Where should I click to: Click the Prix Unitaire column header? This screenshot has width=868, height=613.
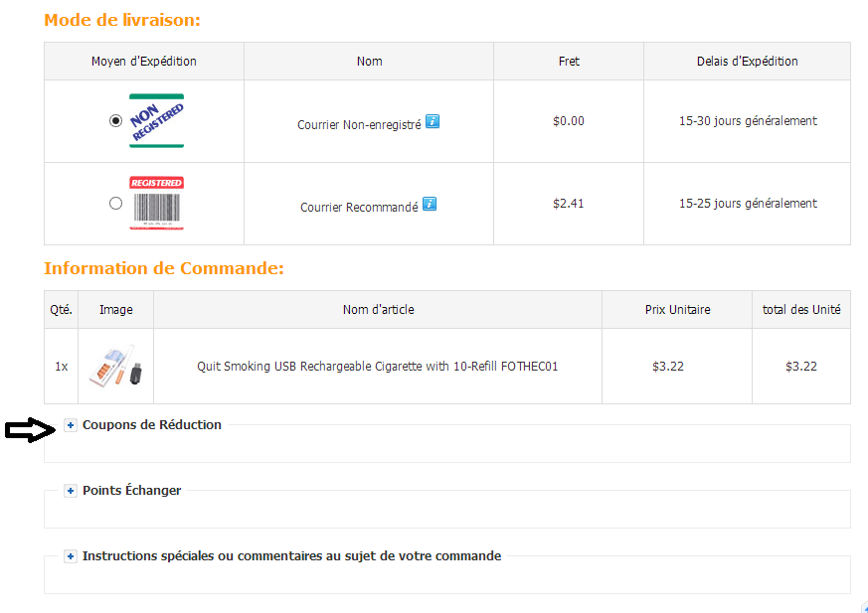pos(677,310)
